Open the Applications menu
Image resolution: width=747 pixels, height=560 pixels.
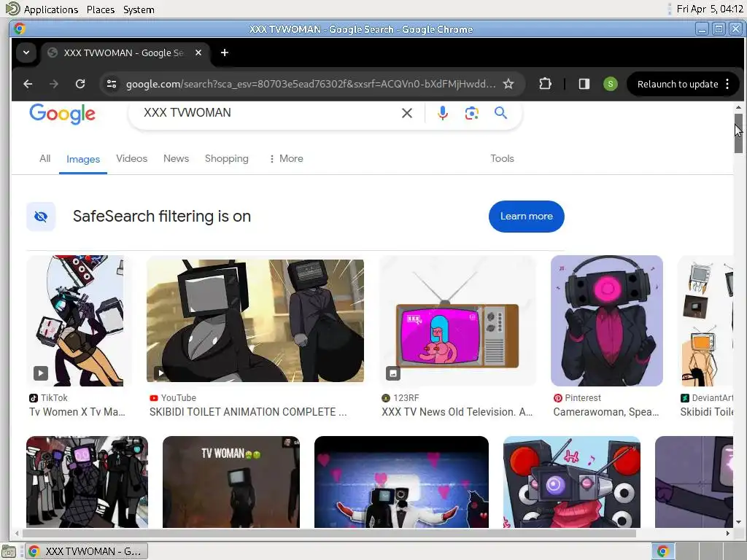click(x=50, y=9)
